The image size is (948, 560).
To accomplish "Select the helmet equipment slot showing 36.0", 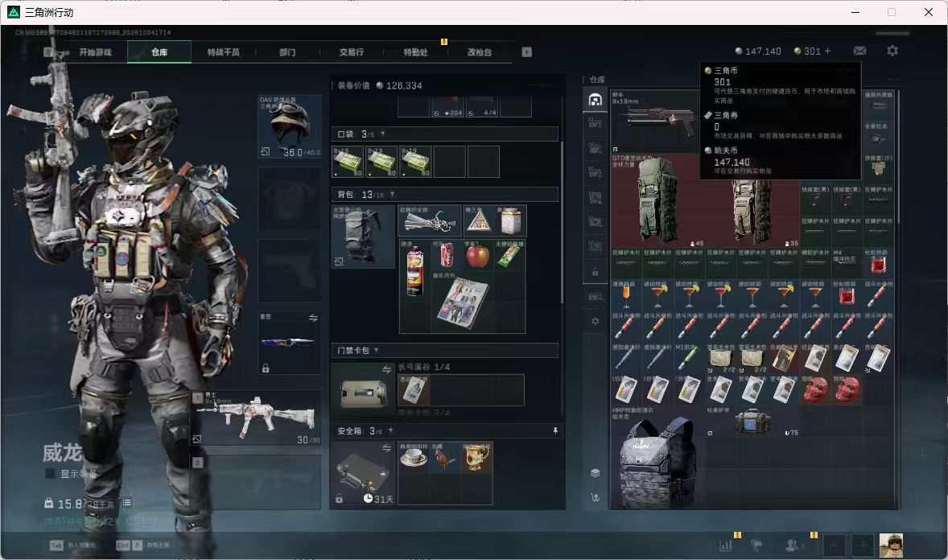I will click(290, 126).
